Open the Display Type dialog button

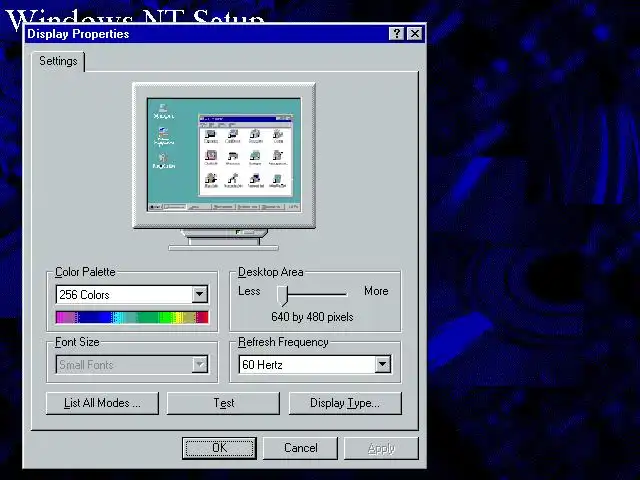(345, 403)
